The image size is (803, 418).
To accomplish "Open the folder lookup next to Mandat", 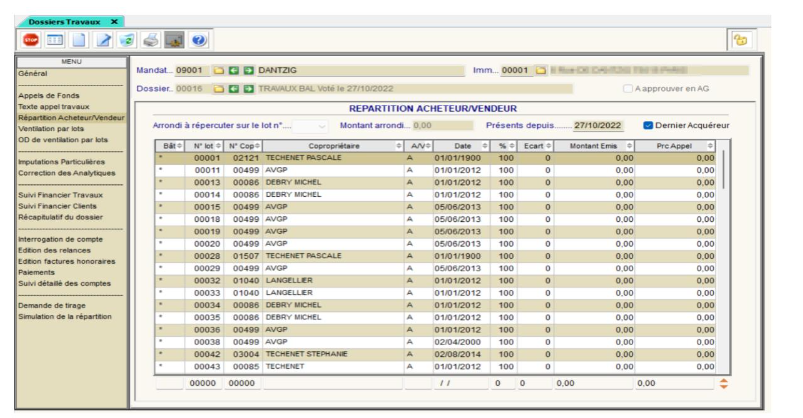I will pyautogui.click(x=219, y=71).
